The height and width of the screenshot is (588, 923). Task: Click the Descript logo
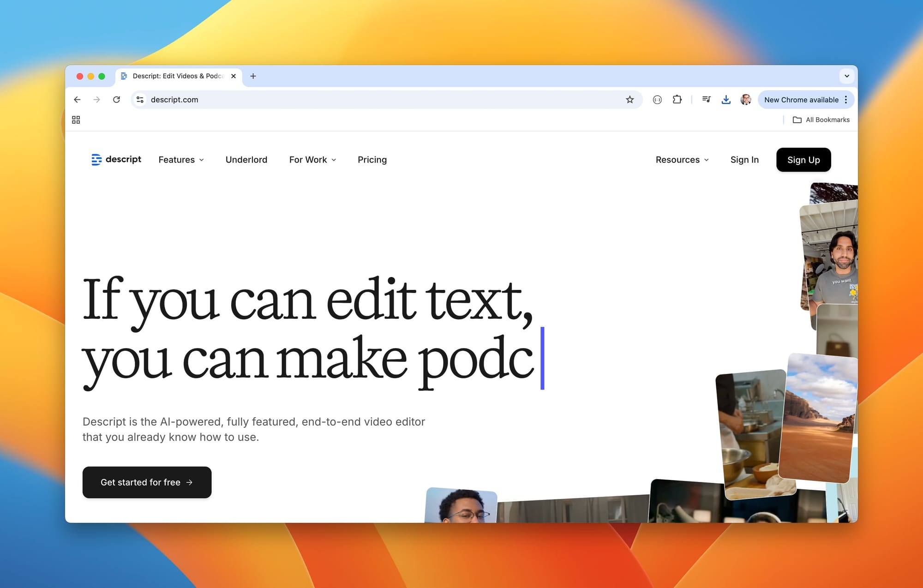(x=116, y=160)
